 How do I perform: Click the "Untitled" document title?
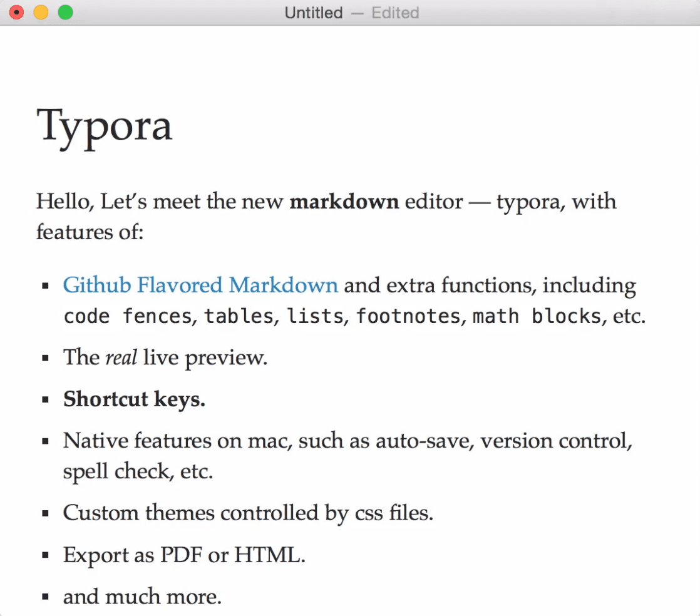313,13
